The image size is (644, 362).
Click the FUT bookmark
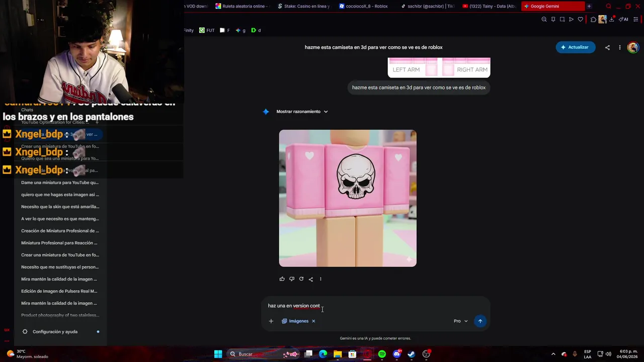pos(207,30)
